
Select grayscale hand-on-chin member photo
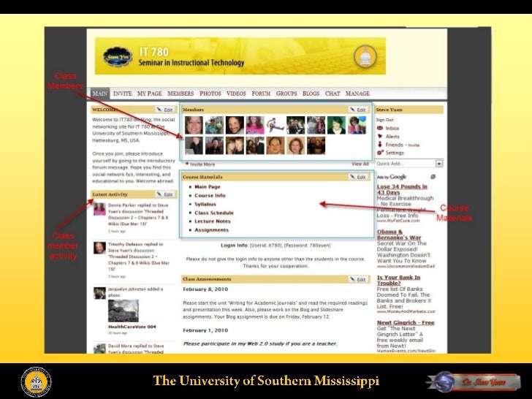194,145
